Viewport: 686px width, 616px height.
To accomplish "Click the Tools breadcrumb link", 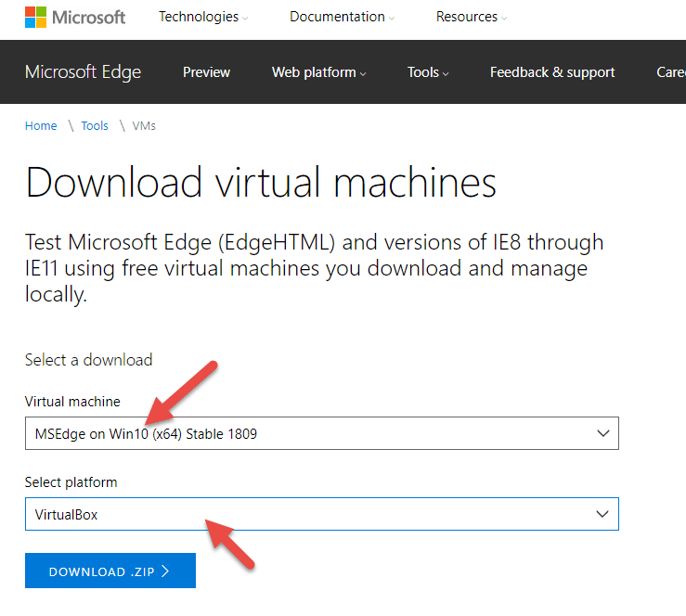I will tap(95, 126).
